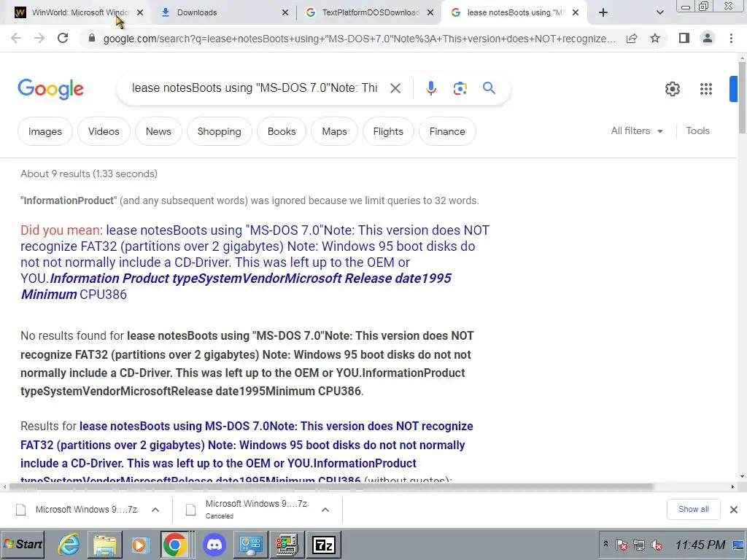Close the Downloads tab

pyautogui.click(x=285, y=12)
